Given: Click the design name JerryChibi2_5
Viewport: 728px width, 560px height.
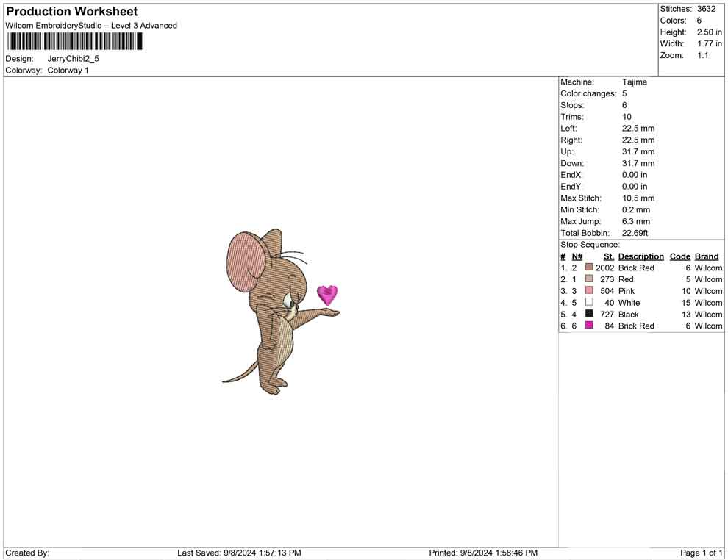Looking at the screenshot, I should pos(73,59).
